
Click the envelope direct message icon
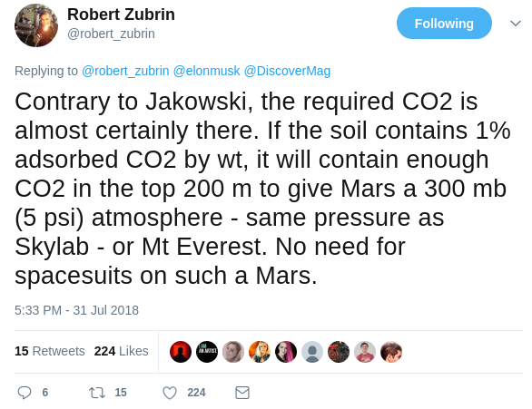(242, 393)
